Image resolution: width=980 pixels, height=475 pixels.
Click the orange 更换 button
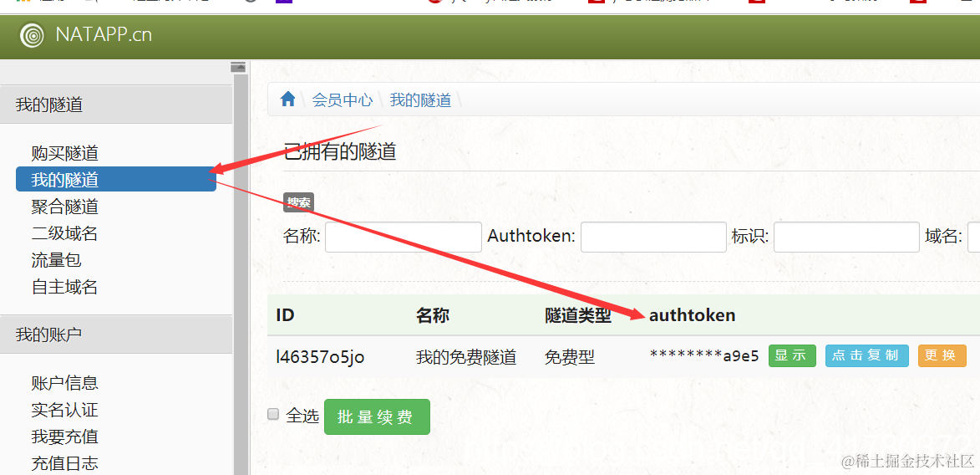pyautogui.click(x=942, y=355)
